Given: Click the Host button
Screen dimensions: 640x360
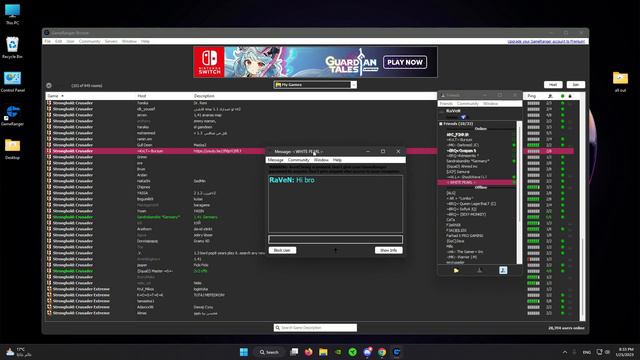Looking at the screenshot, I should pyautogui.click(x=553, y=84).
